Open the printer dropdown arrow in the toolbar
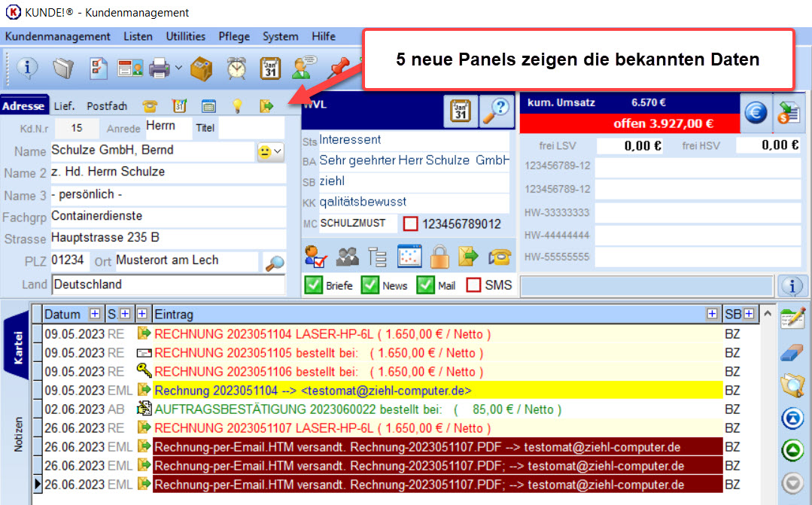The image size is (812, 505). 178,68
